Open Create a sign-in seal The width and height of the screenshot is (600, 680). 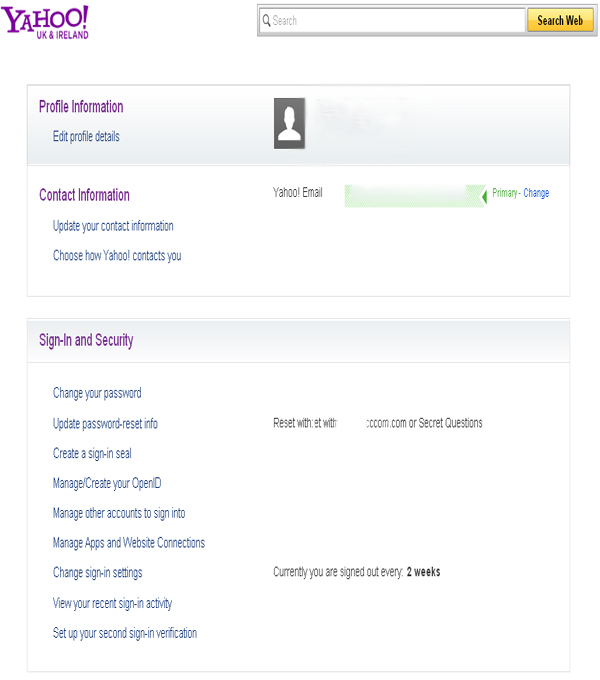pyautogui.click(x=92, y=453)
